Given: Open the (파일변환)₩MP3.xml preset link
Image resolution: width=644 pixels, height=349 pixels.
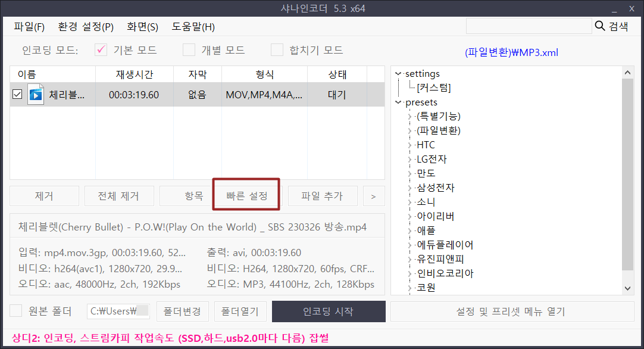Looking at the screenshot, I should [511, 52].
